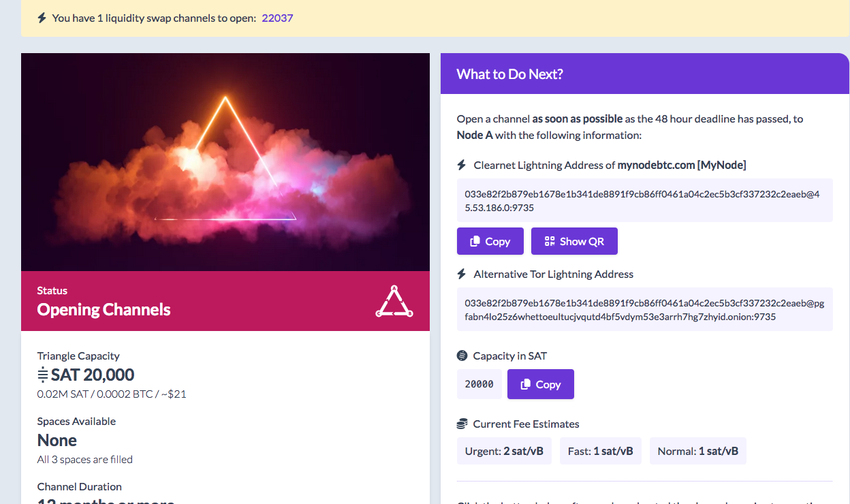Select the clearnet Lightning address text box
The width and height of the screenshot is (850, 504).
(x=644, y=200)
